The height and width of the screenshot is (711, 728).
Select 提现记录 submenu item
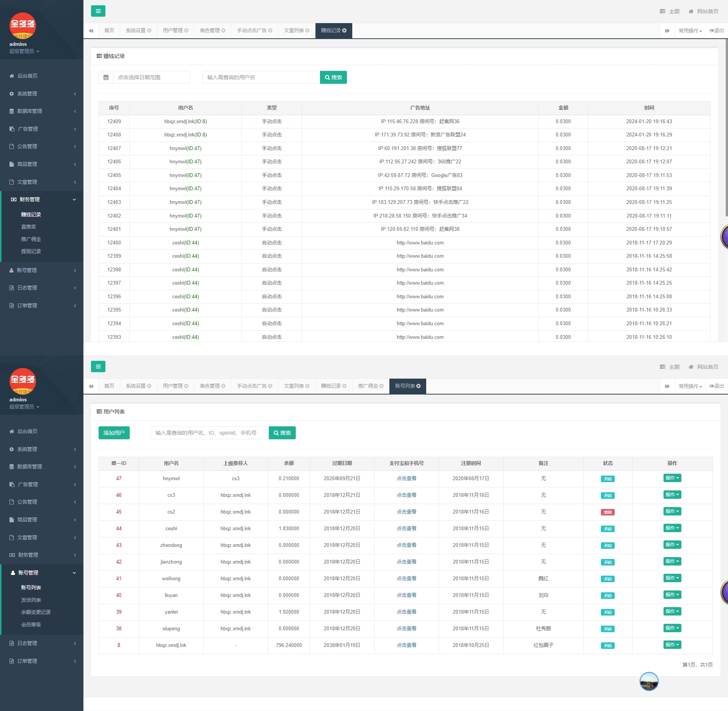click(31, 251)
